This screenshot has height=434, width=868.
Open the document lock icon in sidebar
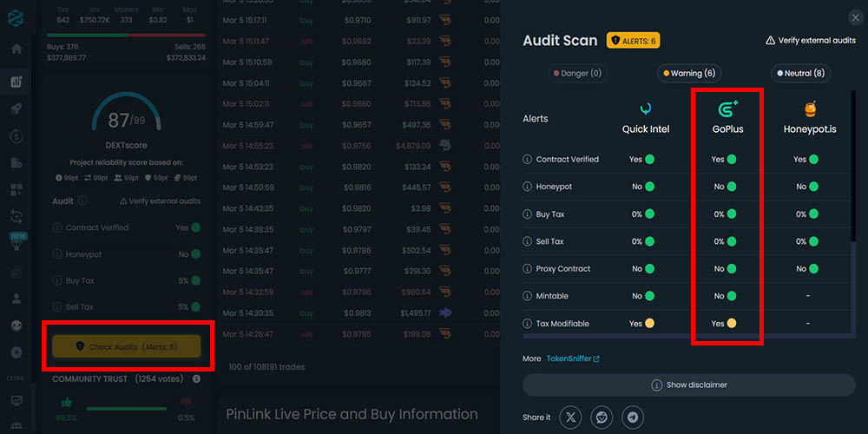[16, 163]
